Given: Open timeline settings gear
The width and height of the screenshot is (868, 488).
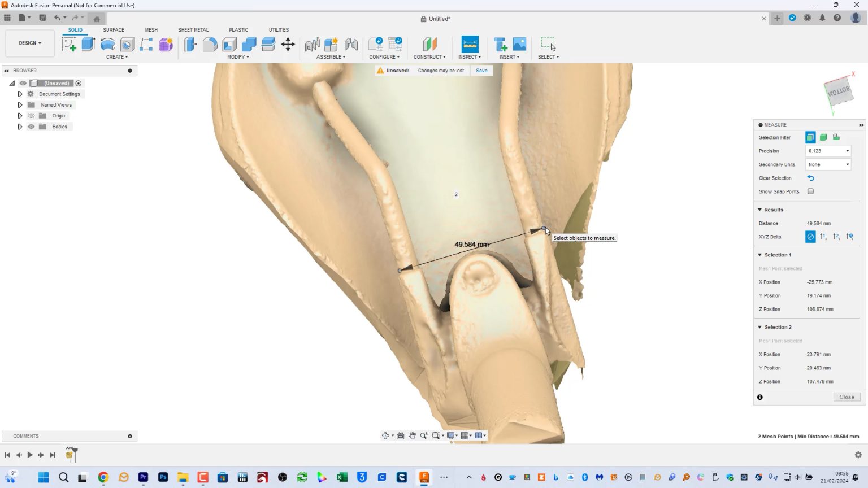Looking at the screenshot, I should click(858, 455).
